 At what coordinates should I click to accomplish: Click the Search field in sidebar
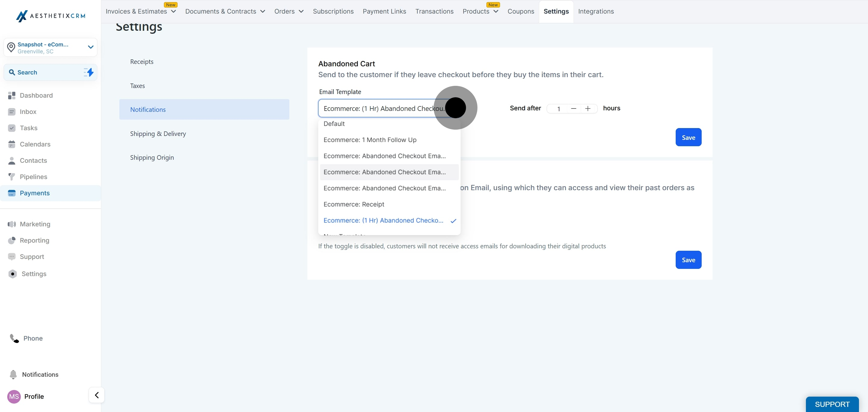(x=46, y=72)
